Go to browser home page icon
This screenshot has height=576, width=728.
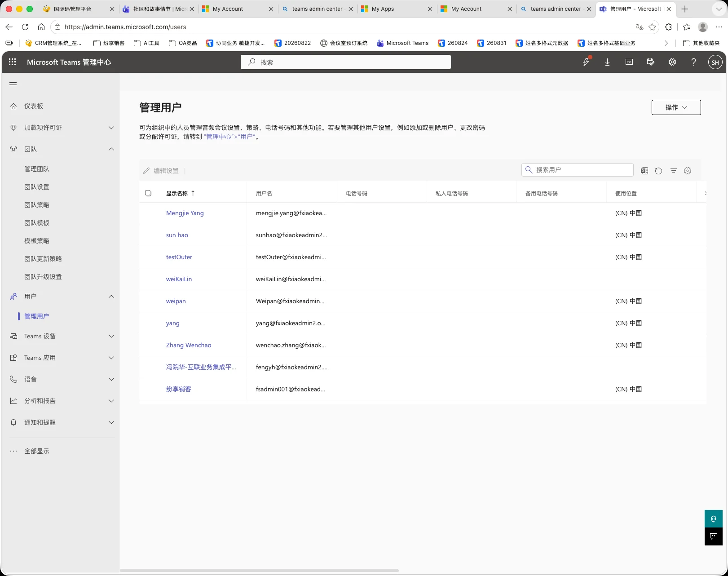click(41, 27)
